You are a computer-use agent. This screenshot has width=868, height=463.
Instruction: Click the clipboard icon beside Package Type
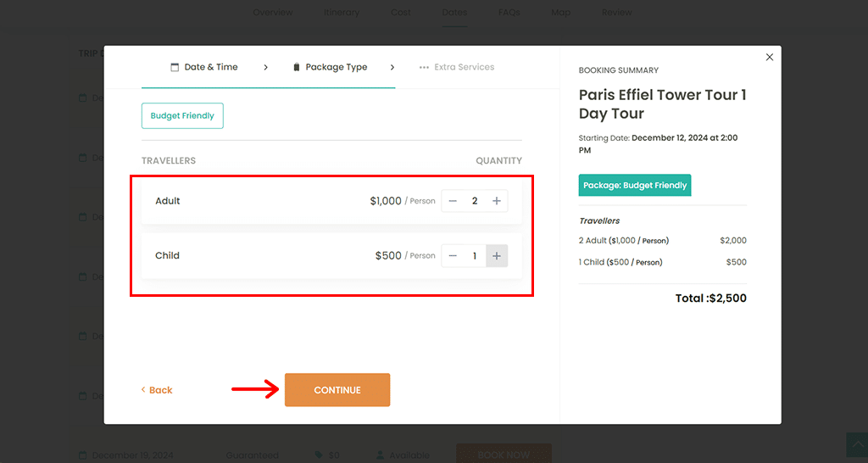pyautogui.click(x=297, y=67)
